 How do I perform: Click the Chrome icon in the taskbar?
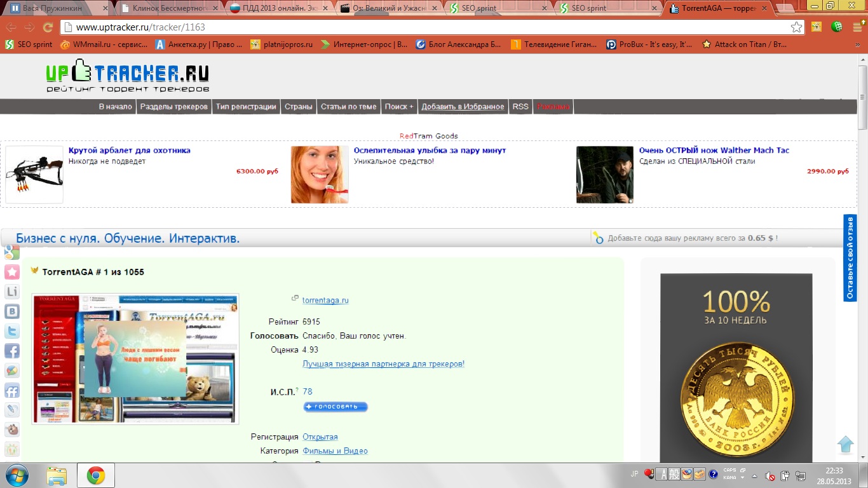pyautogui.click(x=96, y=475)
